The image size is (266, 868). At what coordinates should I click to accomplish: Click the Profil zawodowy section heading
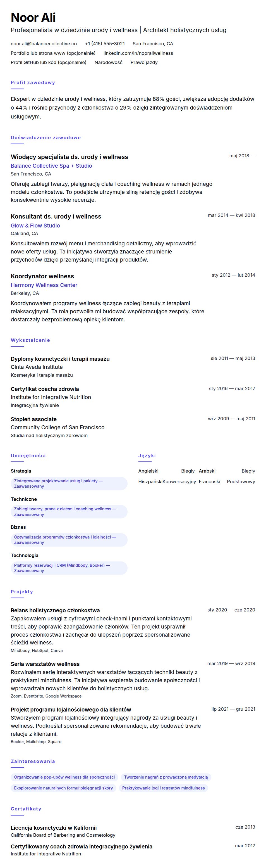(33, 82)
